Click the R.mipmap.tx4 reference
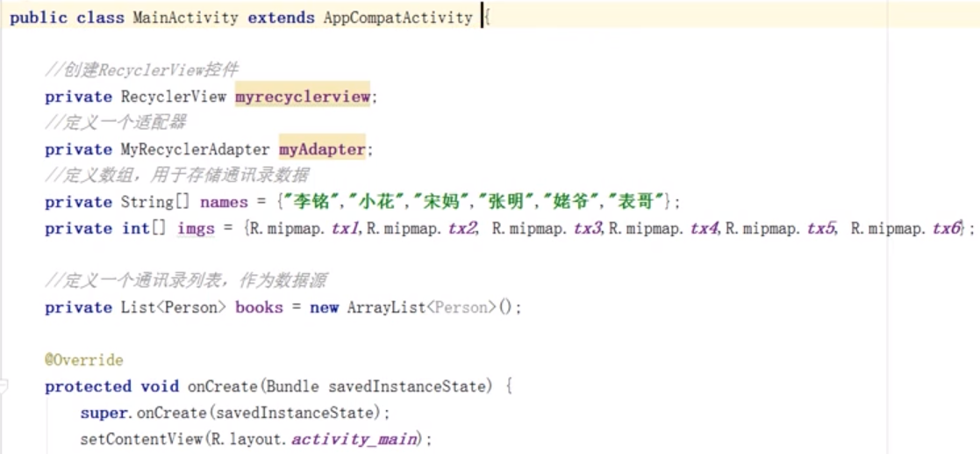 pos(664,228)
